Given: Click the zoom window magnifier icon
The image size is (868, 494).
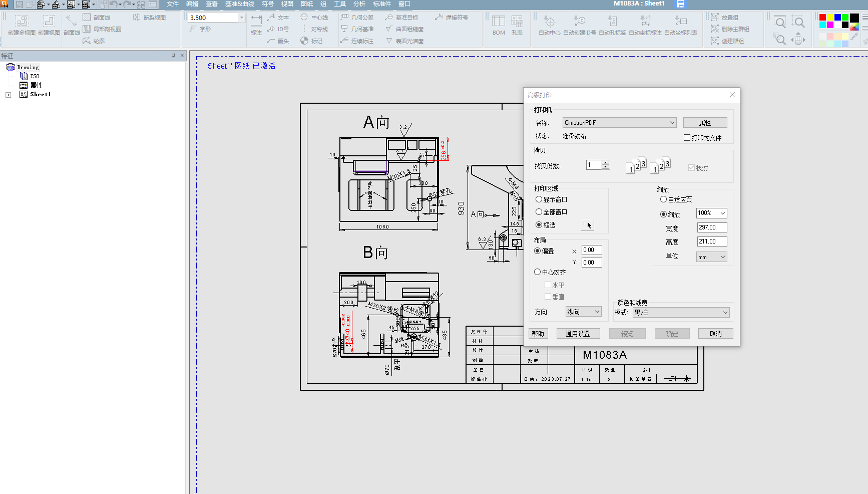Looking at the screenshot, I should 780,23.
